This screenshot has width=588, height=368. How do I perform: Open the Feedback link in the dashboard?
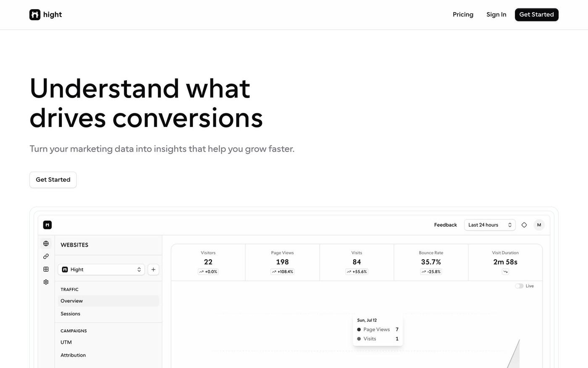[x=445, y=225]
